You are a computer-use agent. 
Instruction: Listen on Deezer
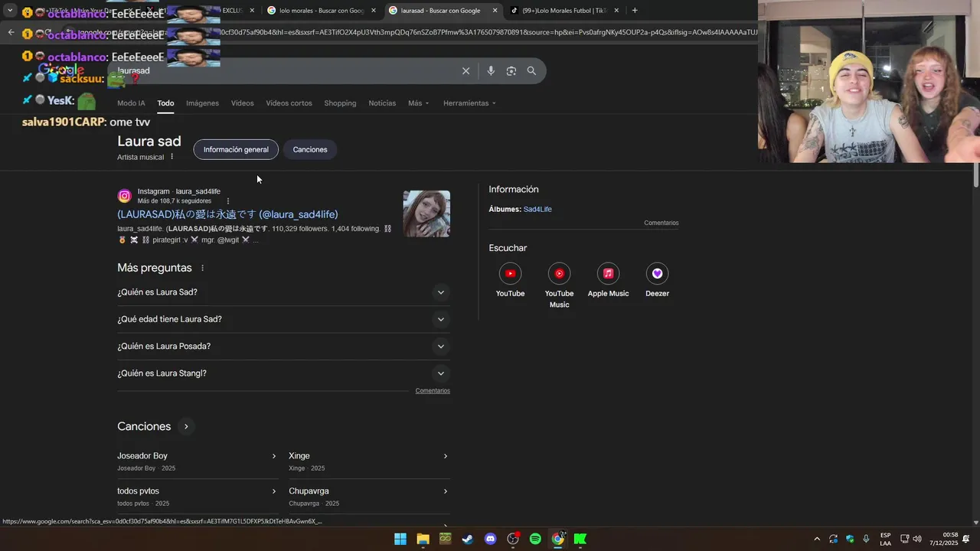click(657, 280)
